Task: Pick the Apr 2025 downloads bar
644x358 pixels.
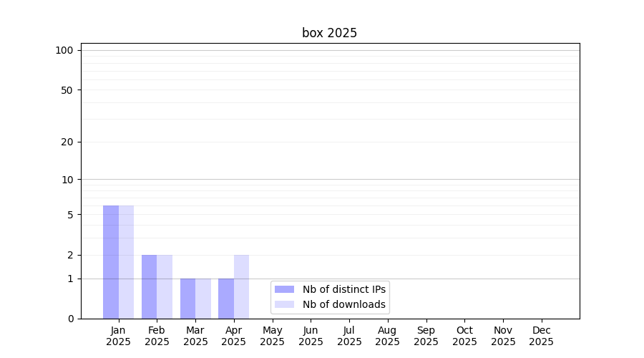Action: [241, 286]
